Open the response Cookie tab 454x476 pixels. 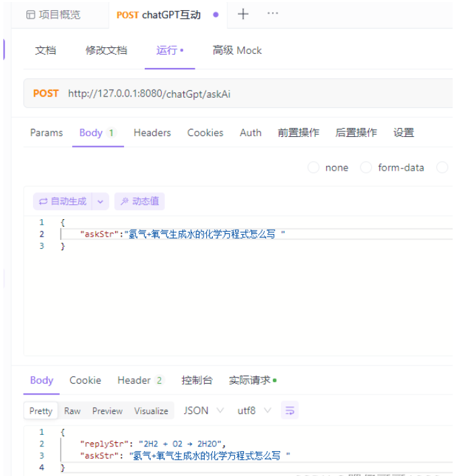[x=86, y=380]
